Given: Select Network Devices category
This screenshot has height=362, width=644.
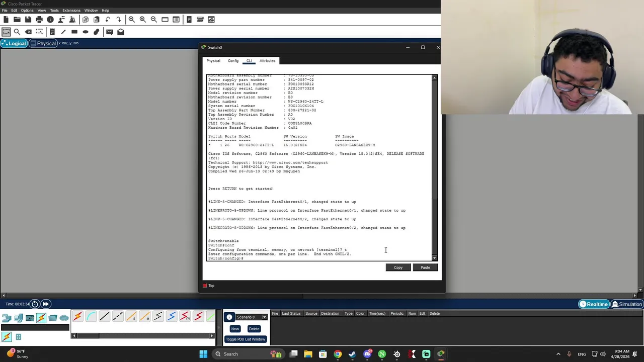Looking at the screenshot, I should [x=7, y=318].
